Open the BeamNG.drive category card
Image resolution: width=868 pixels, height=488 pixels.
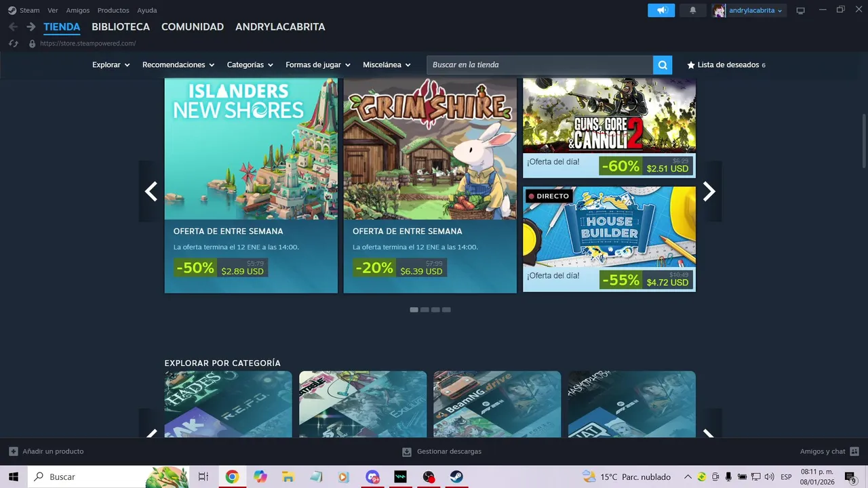click(x=497, y=404)
